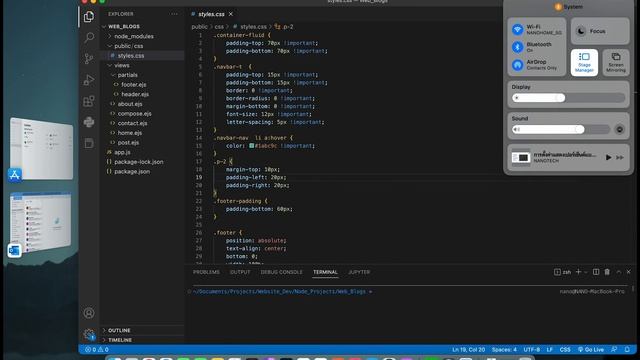The height and width of the screenshot is (360, 640).
Task: Kill terminal with trash icon
Action: [607, 272]
